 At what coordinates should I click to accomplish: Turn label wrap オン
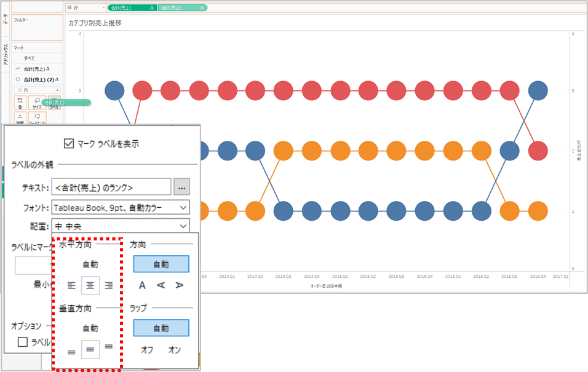click(x=175, y=350)
